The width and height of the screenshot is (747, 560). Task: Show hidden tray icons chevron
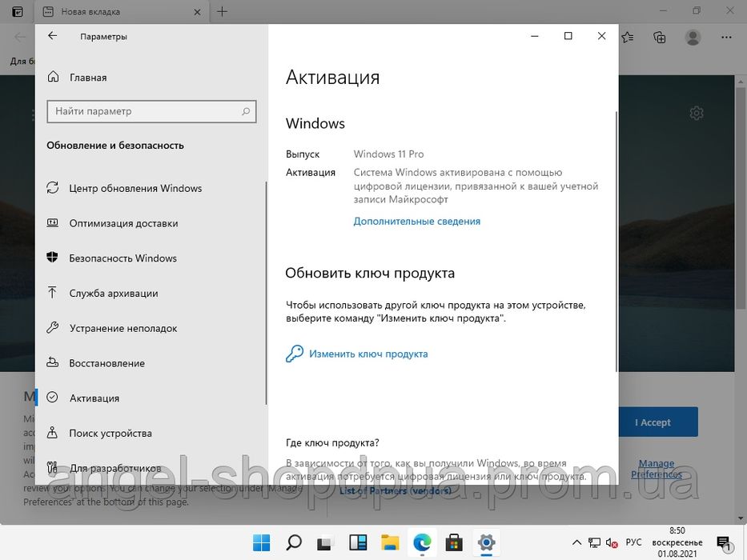coord(576,542)
